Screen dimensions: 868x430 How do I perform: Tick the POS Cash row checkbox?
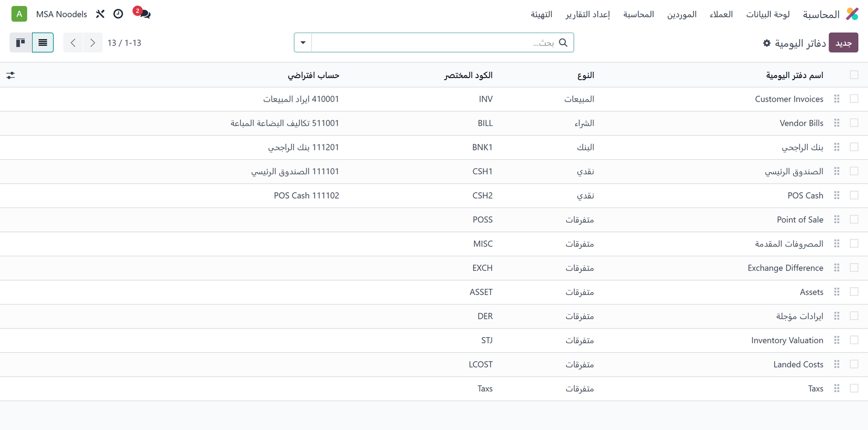854,195
